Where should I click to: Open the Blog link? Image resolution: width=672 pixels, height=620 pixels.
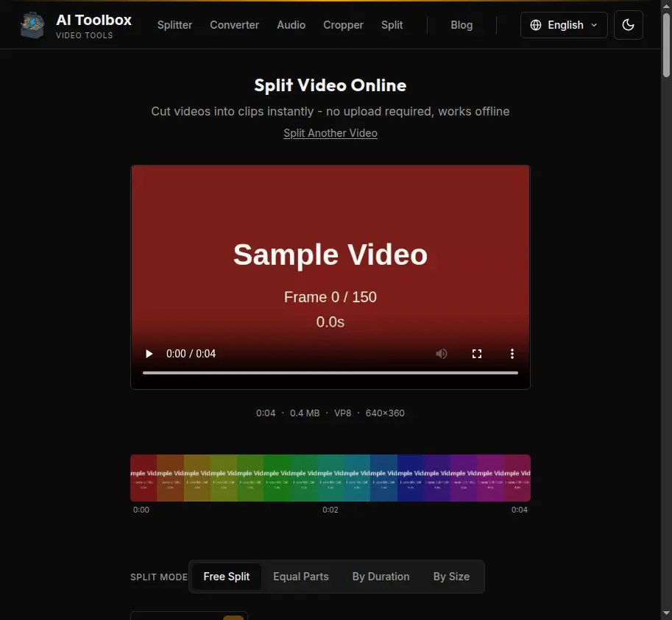[x=461, y=25]
